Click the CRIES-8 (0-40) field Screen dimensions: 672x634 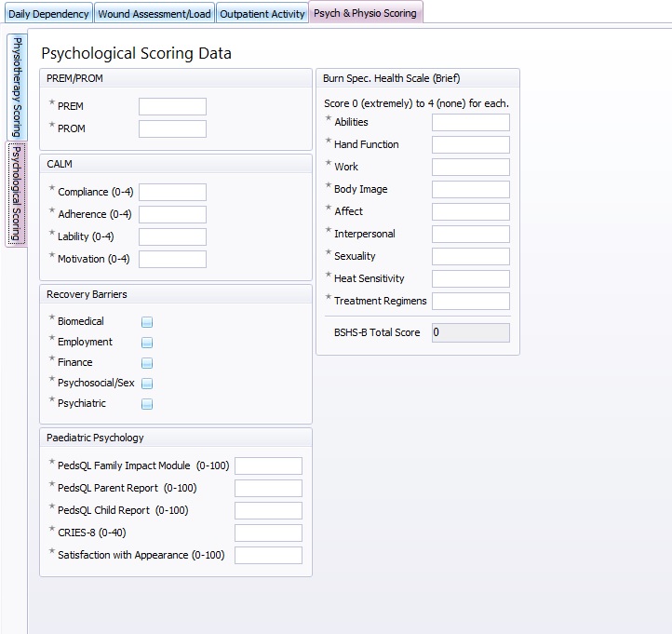(x=268, y=533)
